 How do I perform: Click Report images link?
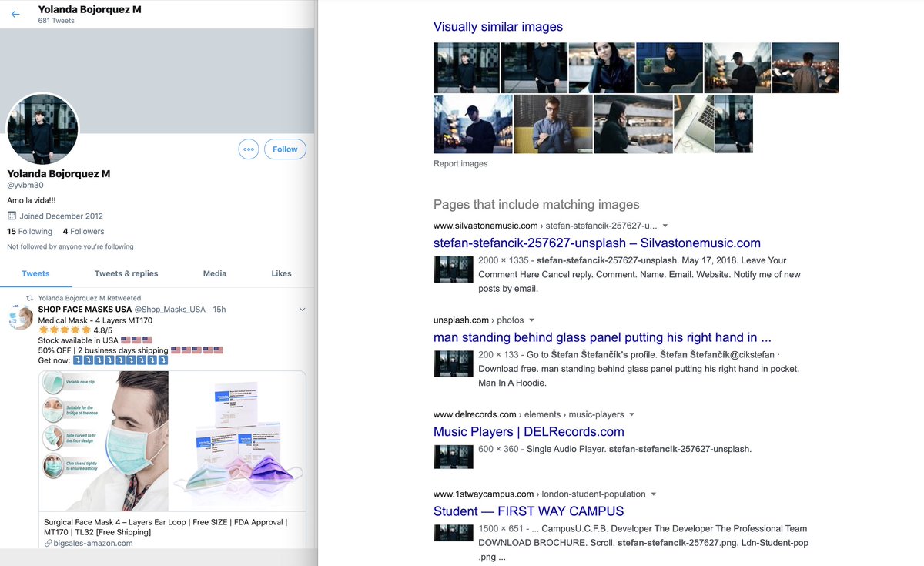pyautogui.click(x=460, y=163)
